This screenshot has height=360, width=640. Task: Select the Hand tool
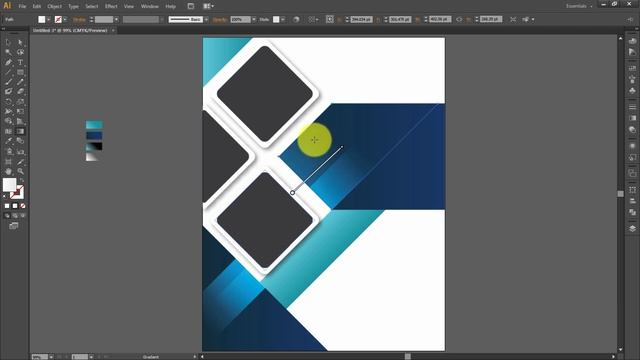8,171
